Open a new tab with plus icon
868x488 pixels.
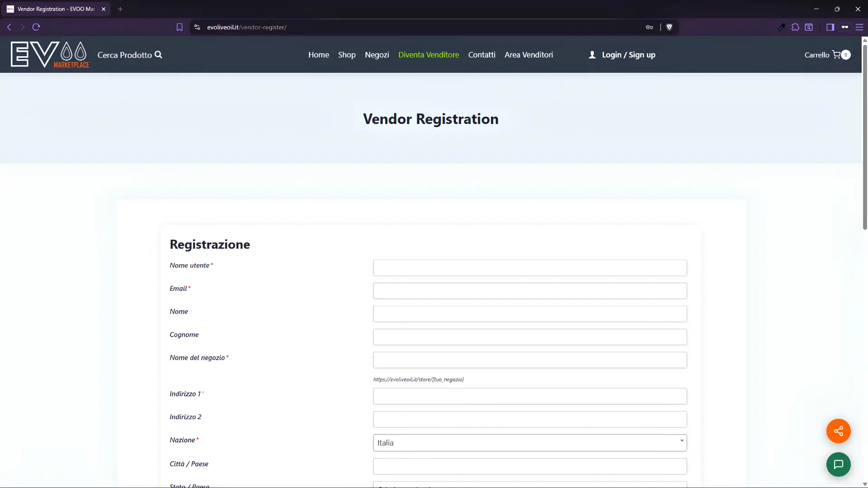[120, 9]
